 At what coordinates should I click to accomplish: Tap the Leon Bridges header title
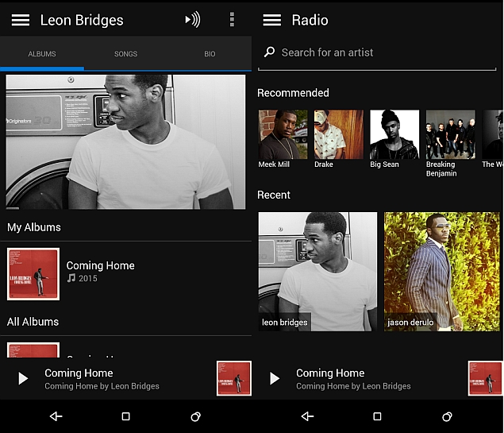click(x=82, y=21)
